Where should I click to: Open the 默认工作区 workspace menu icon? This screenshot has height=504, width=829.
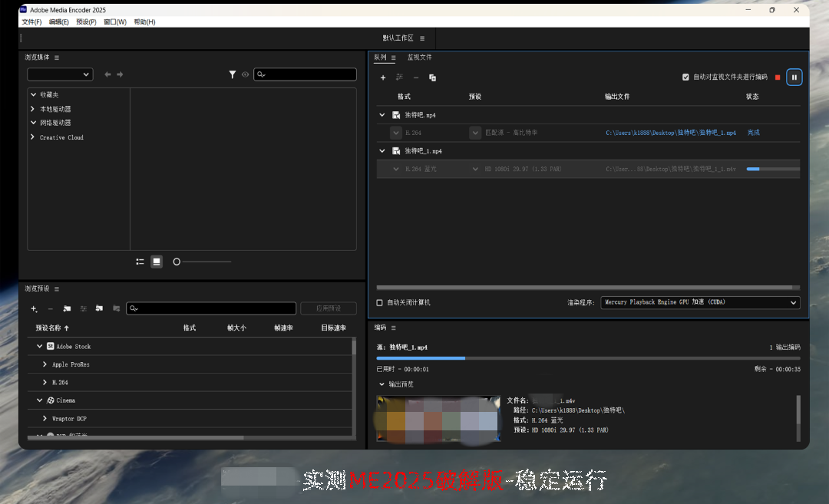pos(422,38)
